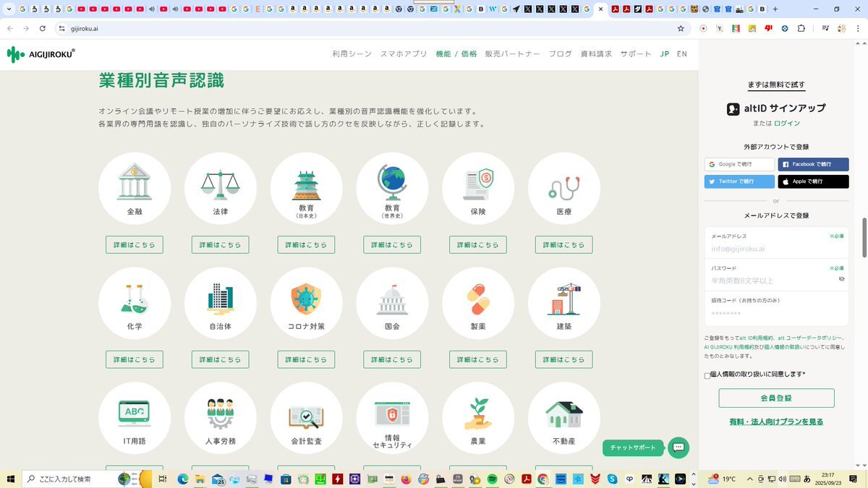Expand the browser tab search dropdown
Screen dimensions: 868x488
8,9
